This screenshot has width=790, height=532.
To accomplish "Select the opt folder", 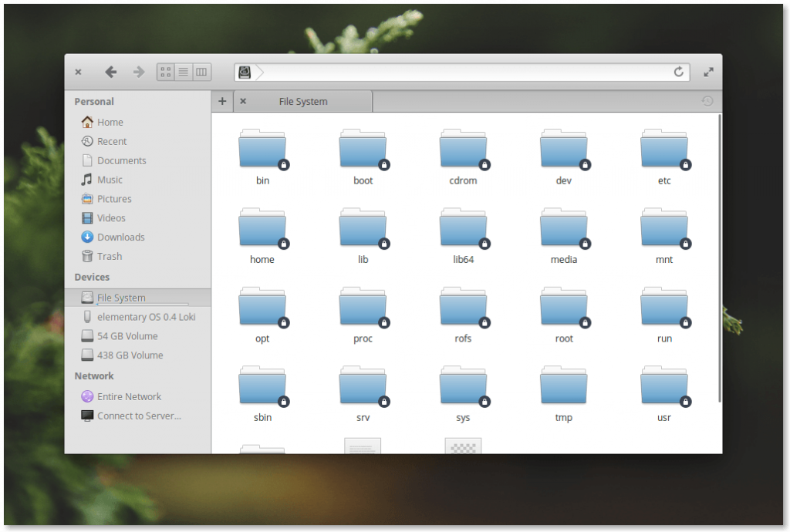I will point(262,315).
